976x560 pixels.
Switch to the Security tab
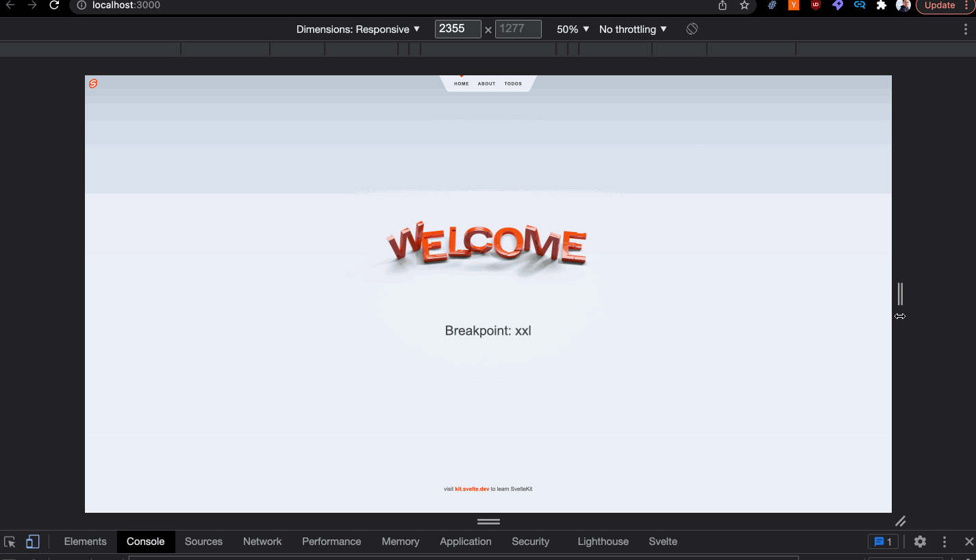click(x=531, y=542)
